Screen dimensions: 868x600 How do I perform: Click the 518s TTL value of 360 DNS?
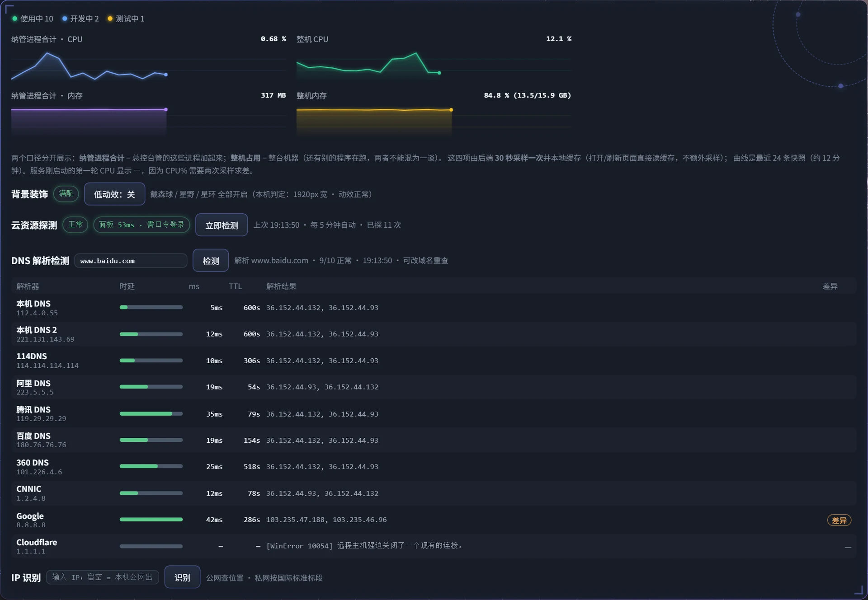[251, 466]
